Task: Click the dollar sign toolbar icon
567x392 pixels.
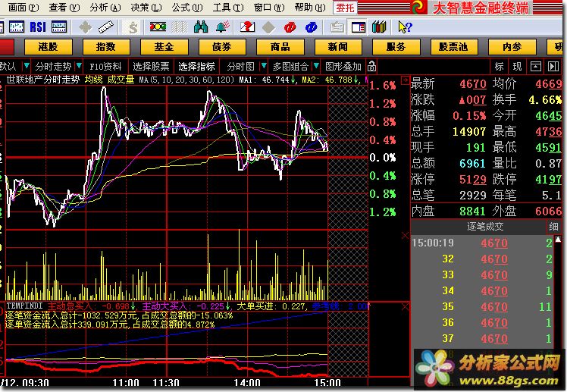Action: (133, 27)
